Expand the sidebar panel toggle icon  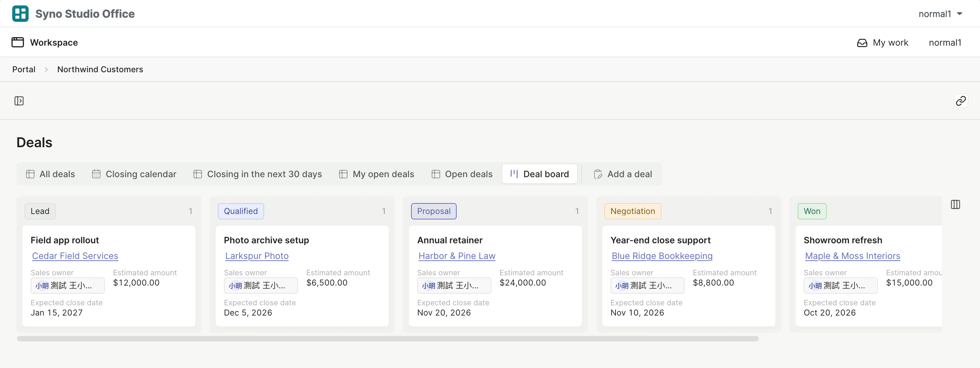pos(19,101)
